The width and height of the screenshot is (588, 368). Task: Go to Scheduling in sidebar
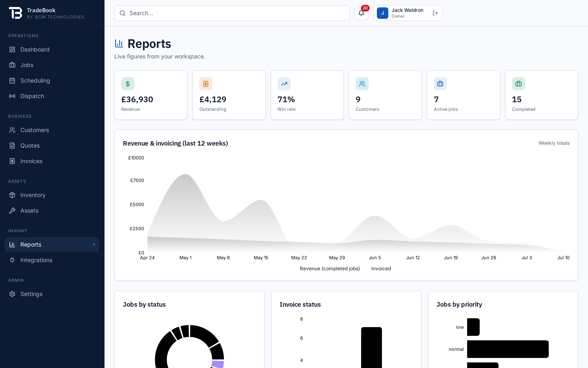pos(52,81)
